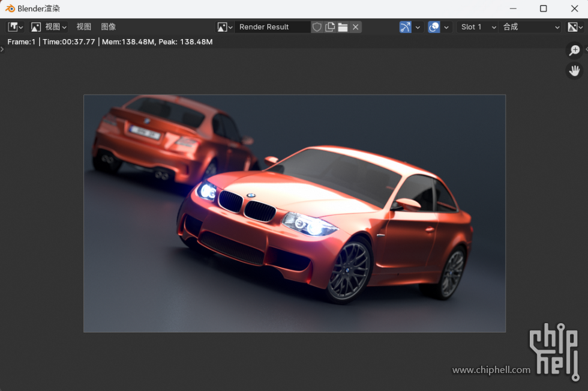Click the Blender logo in the title bar
This screenshot has height=391, width=588.
pos(10,8)
